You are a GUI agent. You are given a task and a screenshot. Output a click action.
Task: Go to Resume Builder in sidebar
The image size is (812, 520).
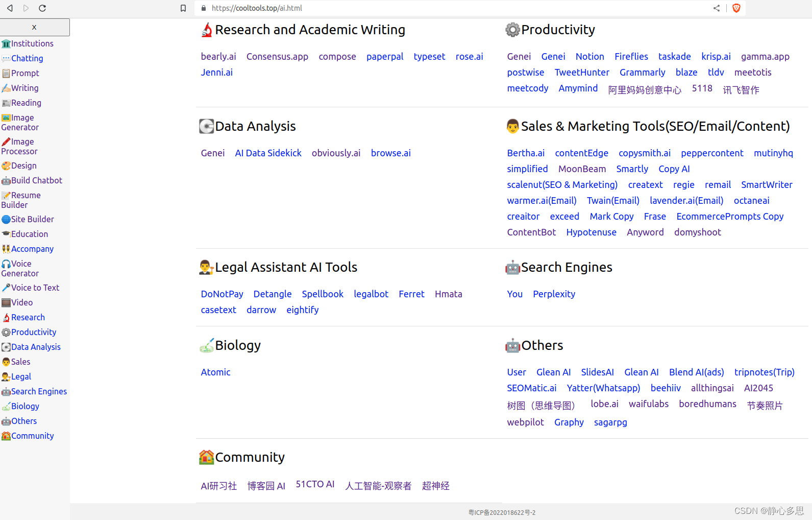[x=21, y=200]
